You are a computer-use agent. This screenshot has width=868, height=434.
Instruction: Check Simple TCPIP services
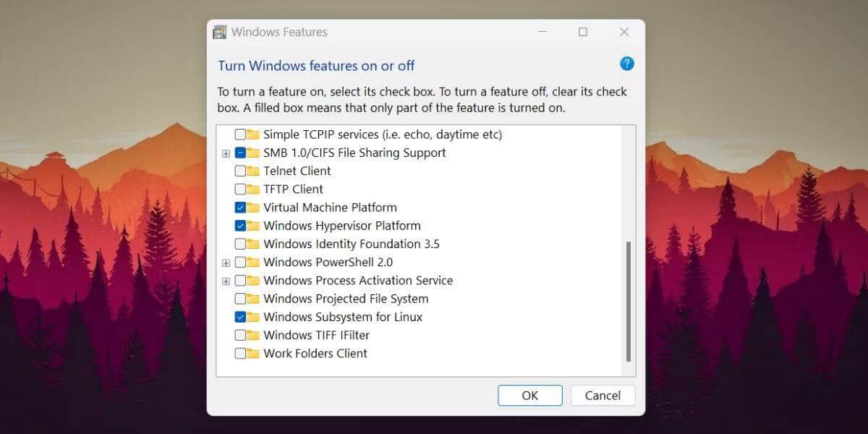click(239, 134)
